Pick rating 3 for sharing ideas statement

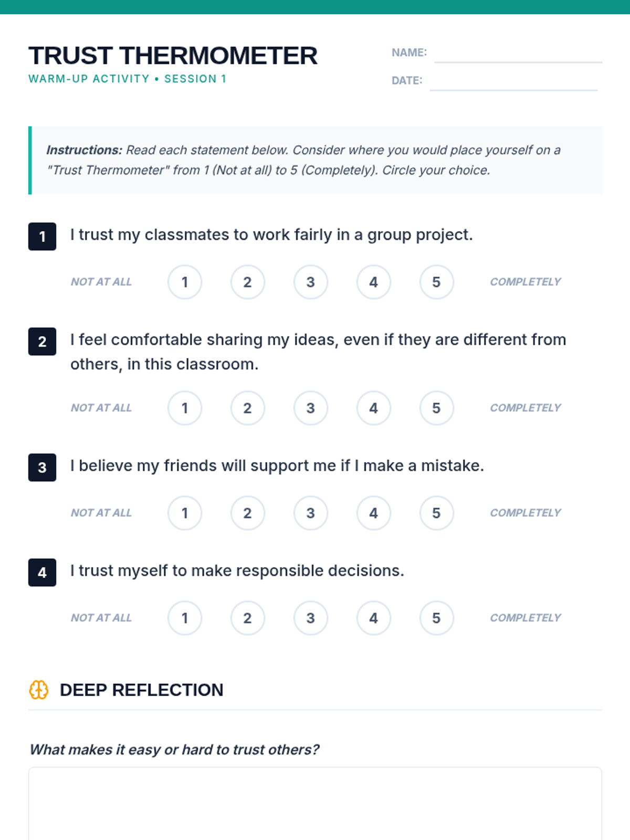coord(311,408)
